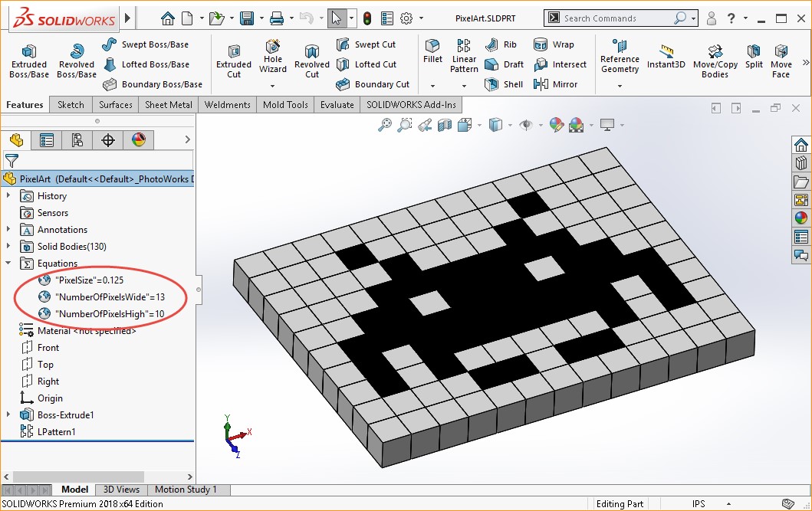Mirror the selected feature
Screen dimensions: 812x511
(x=555, y=84)
